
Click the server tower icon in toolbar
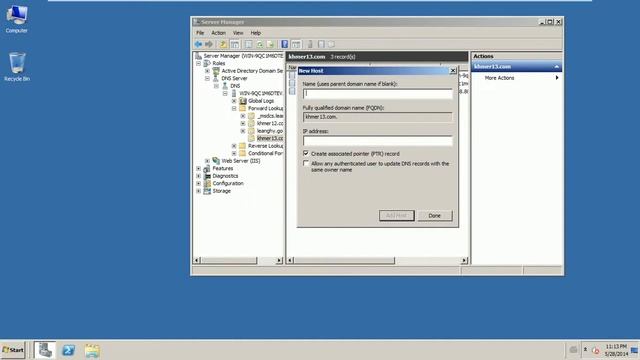310,44
